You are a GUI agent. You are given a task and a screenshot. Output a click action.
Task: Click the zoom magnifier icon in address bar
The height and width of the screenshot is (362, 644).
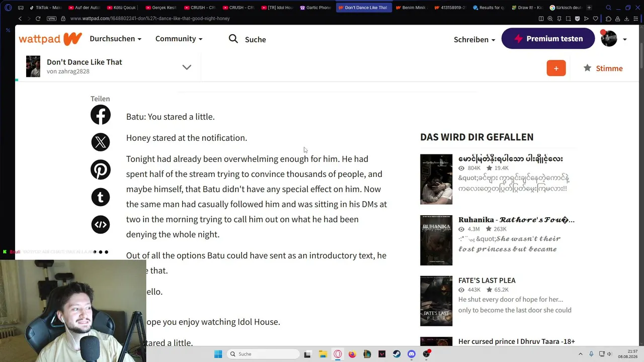(550, 19)
